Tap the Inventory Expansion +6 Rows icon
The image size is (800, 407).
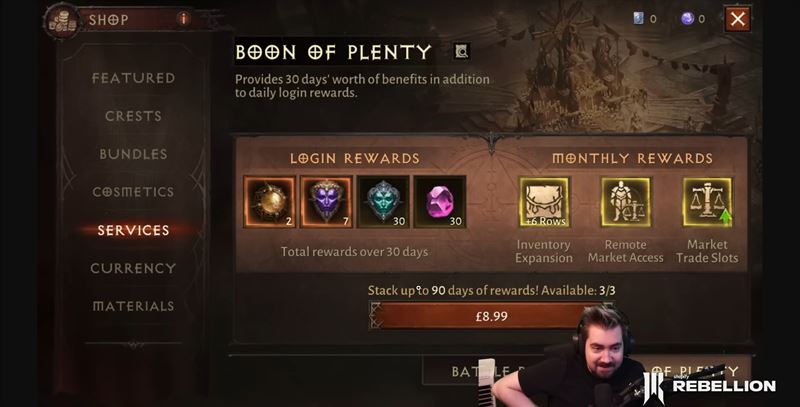pyautogui.click(x=544, y=202)
